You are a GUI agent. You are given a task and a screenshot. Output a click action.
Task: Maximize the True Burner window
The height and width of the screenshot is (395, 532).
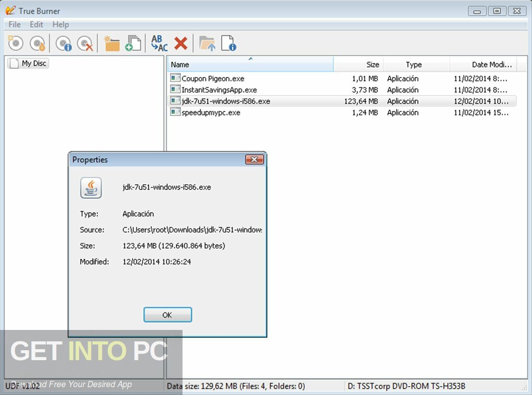(x=497, y=11)
